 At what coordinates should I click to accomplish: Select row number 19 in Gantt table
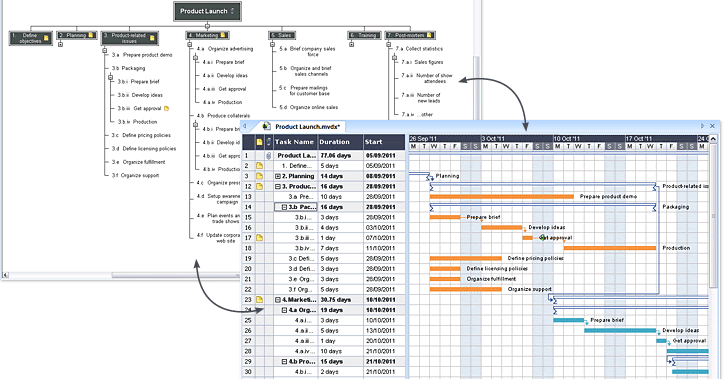tap(248, 259)
